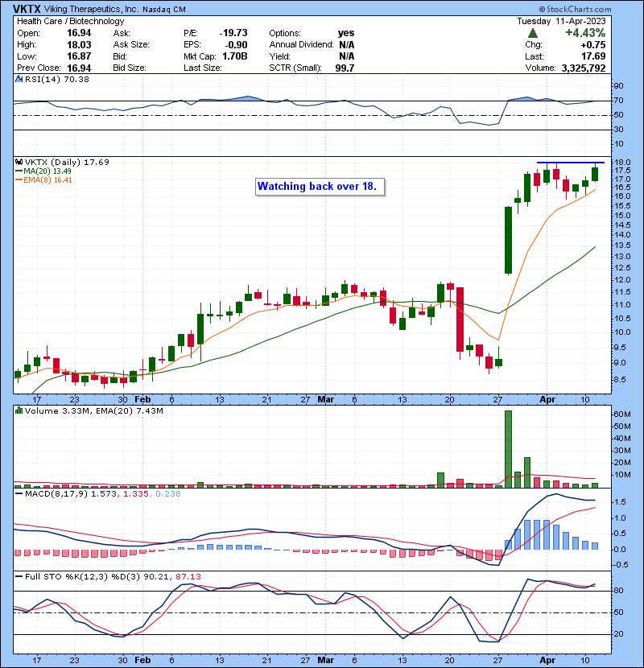Viewport: 644px width, 668px height.
Task: Click the Yield label
Action: click(x=279, y=56)
